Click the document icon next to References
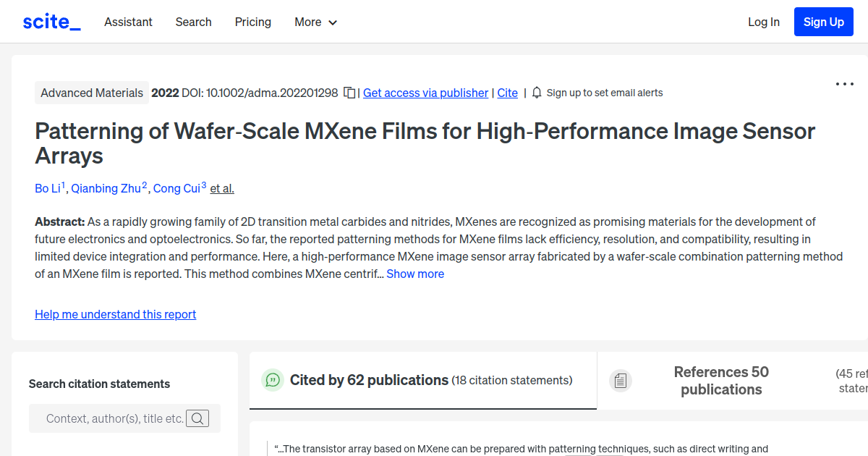 pos(621,380)
